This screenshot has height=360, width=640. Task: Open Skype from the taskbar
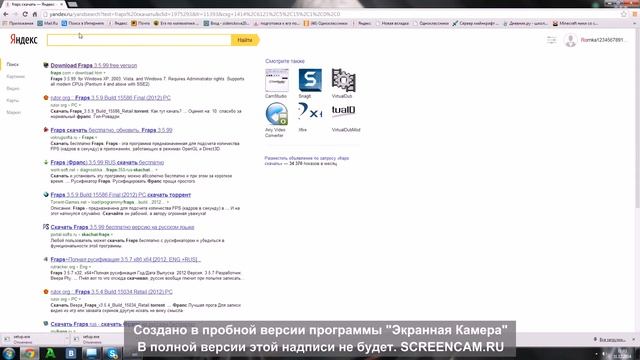(112, 353)
